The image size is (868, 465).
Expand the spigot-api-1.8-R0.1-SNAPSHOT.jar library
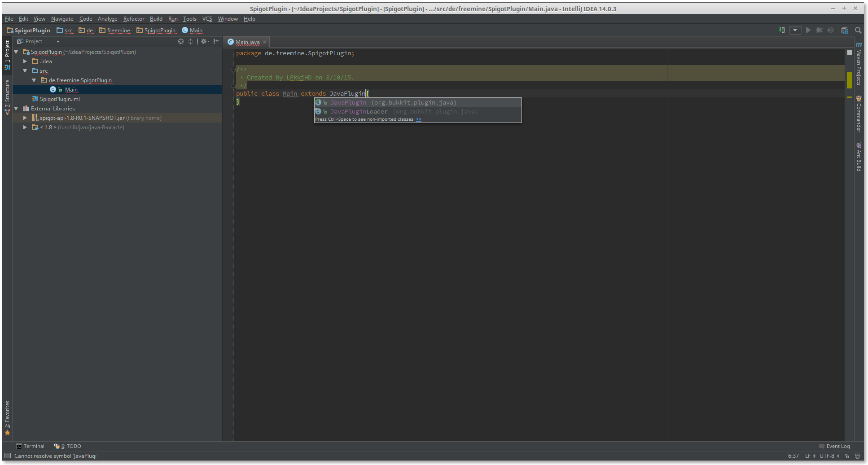click(25, 118)
